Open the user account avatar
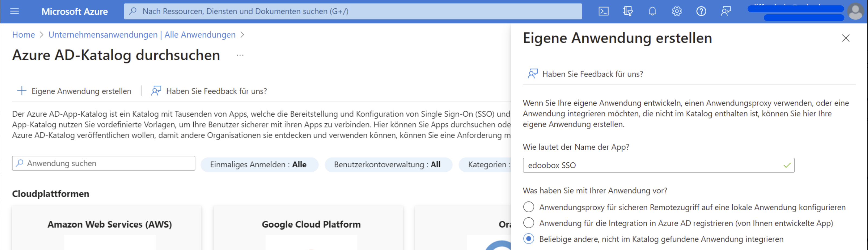Image resolution: width=868 pixels, height=250 pixels. click(855, 11)
